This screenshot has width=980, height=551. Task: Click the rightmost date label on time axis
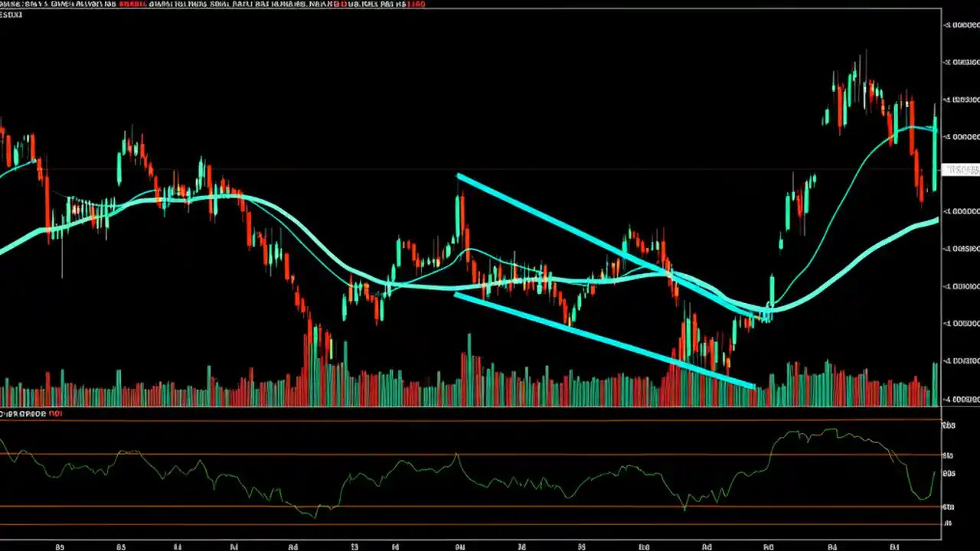(893, 546)
